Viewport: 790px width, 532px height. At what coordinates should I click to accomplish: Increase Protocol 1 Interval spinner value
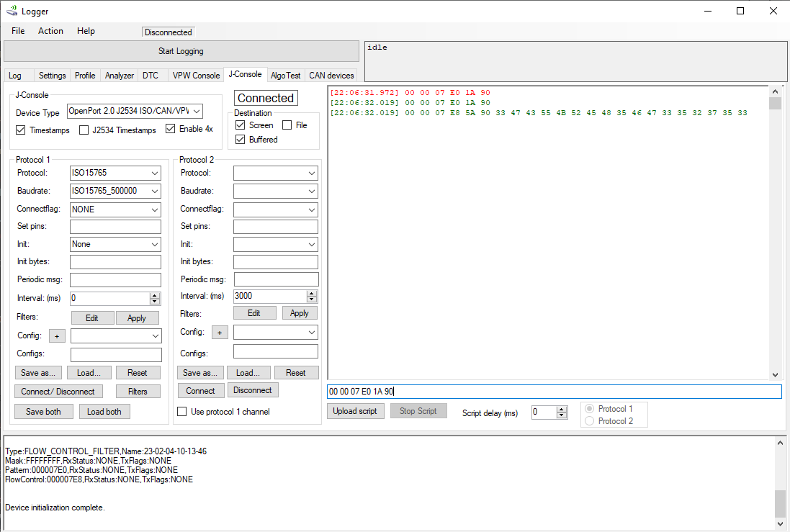point(155,295)
